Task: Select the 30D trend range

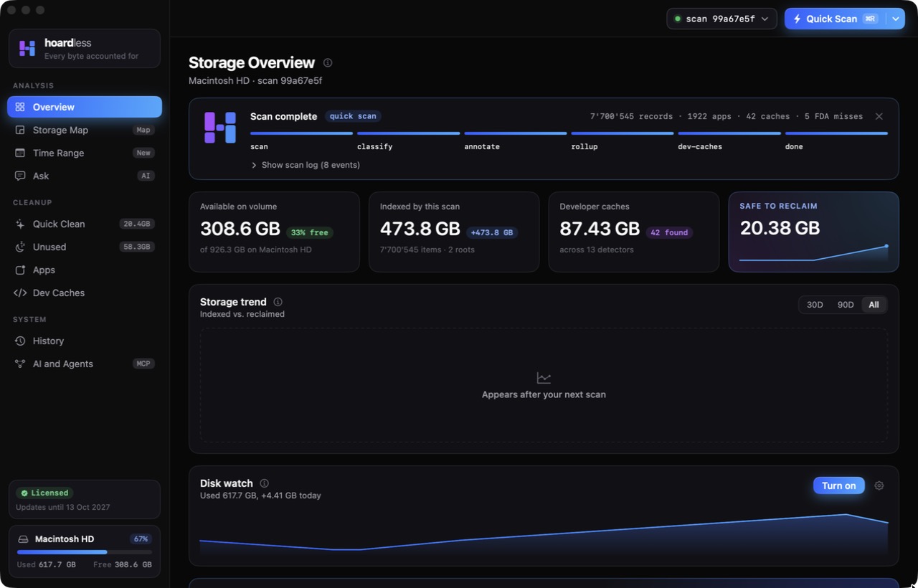Action: (815, 305)
